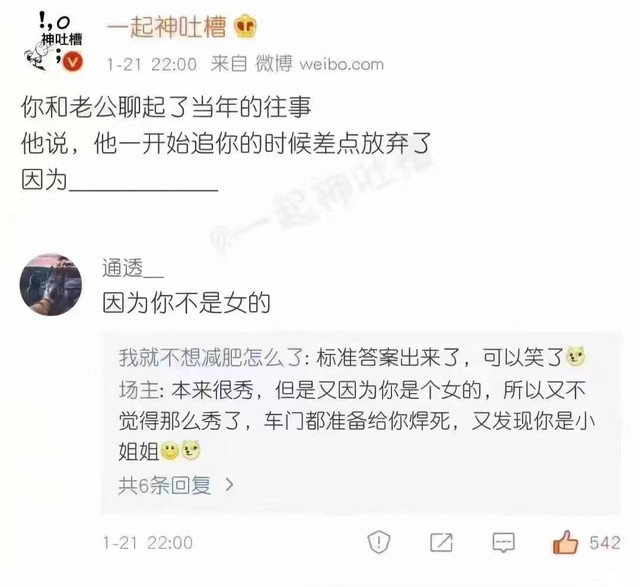
Task: Open the 通透__ username link
Action: pyautogui.click(x=133, y=268)
